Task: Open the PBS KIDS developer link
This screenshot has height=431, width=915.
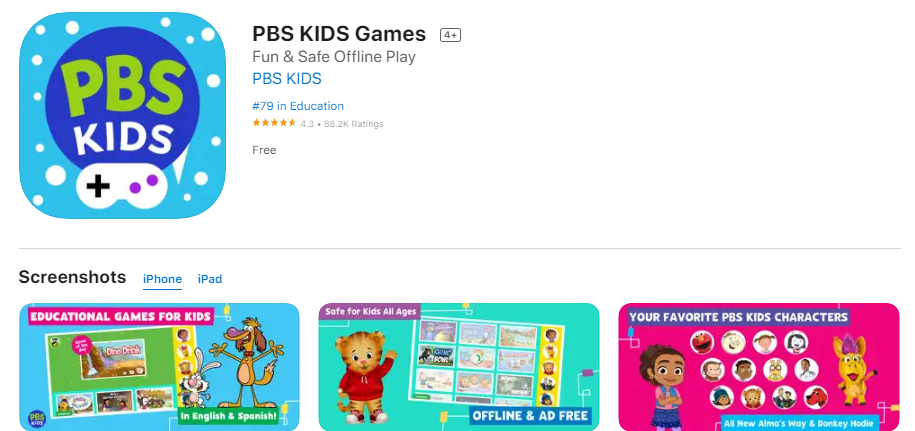Action: pos(287,78)
